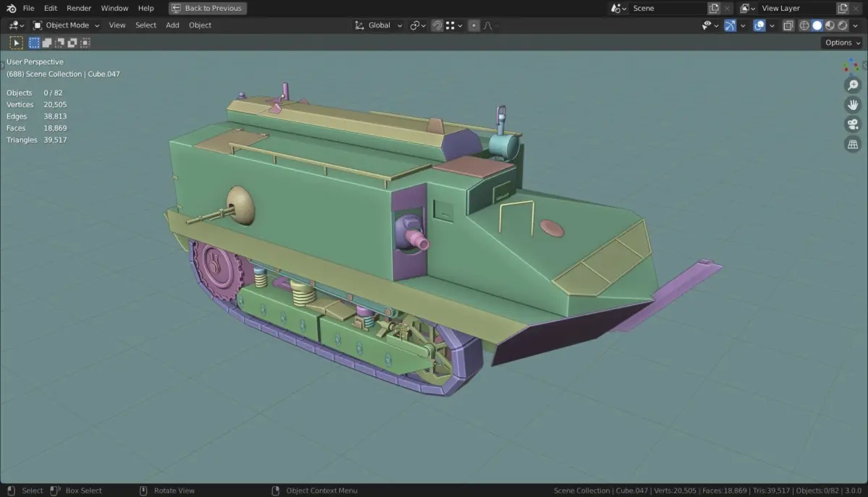
Task: Click the status bar Rotate View hint
Action: click(167, 490)
